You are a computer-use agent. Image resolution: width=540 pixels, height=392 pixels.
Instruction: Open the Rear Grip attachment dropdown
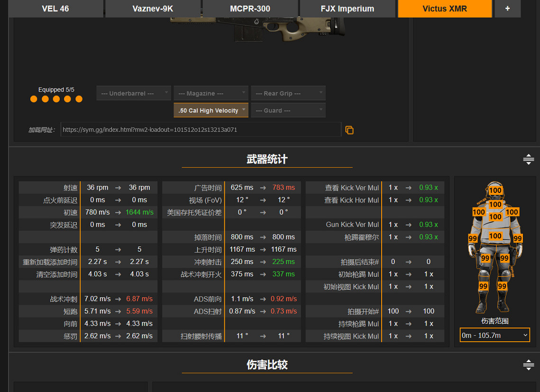click(288, 93)
